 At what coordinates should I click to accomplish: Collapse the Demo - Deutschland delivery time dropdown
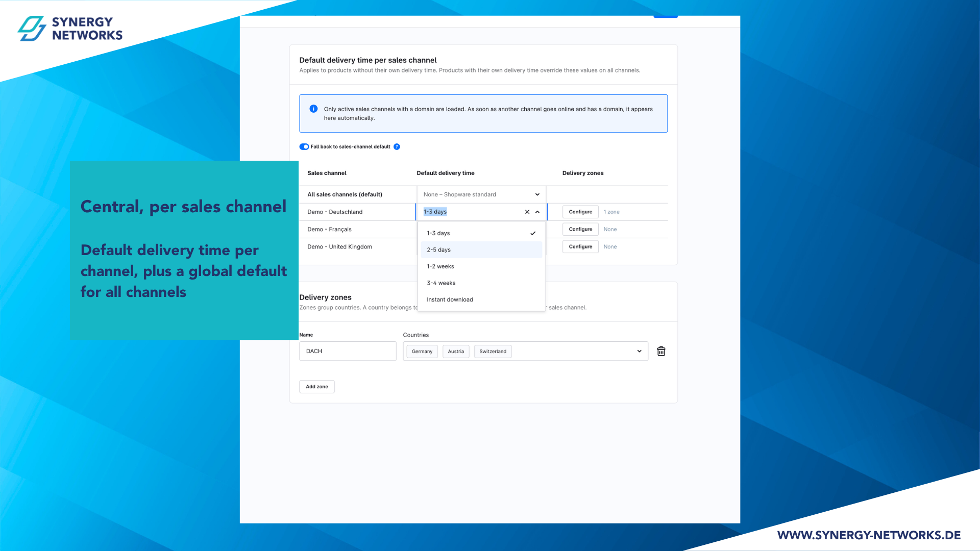tap(537, 212)
